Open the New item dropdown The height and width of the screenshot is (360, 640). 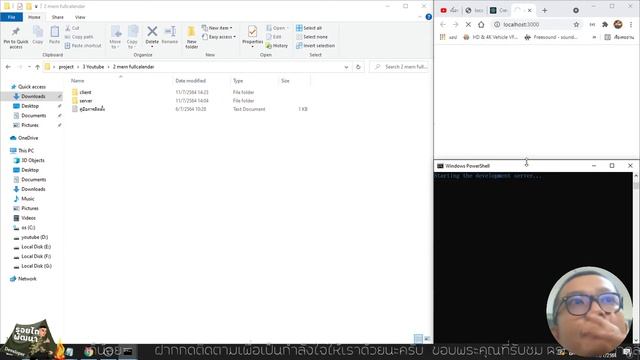point(217,28)
